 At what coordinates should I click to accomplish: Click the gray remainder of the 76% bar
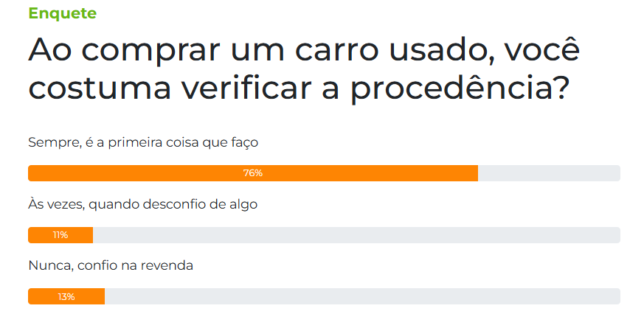pos(549,173)
